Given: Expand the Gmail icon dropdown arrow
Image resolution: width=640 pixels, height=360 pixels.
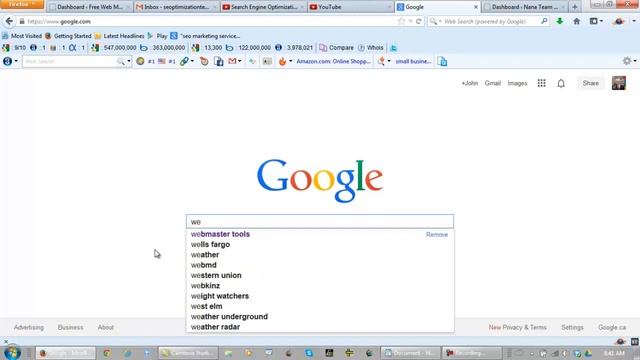Looking at the screenshot, I should click(240, 61).
